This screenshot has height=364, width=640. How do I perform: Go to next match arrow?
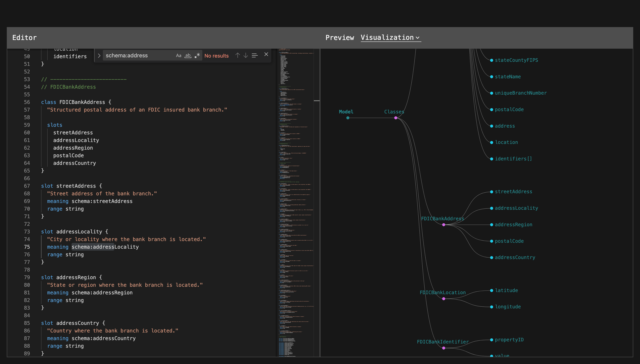point(246,55)
